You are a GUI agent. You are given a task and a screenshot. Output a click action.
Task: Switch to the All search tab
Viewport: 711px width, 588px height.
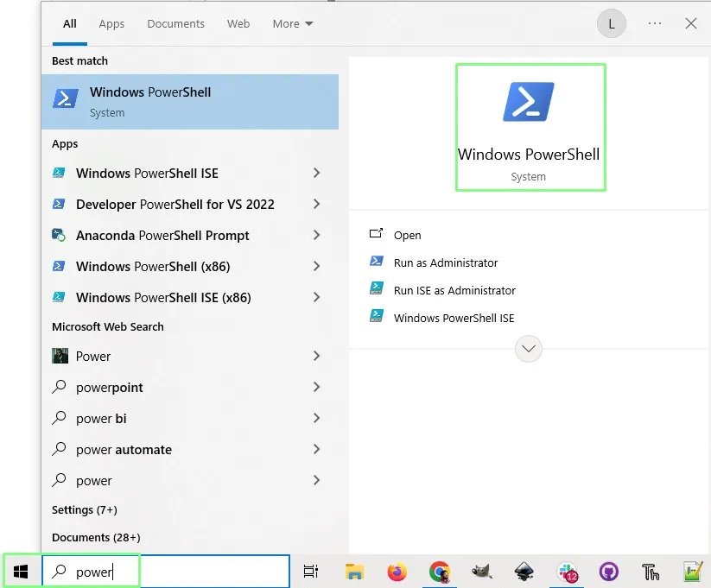point(69,24)
